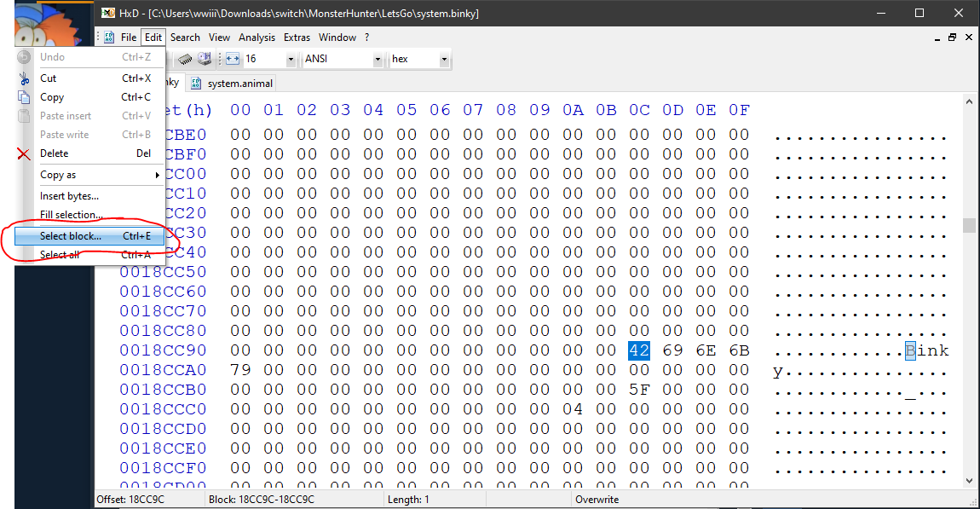This screenshot has height=509, width=980.
Task: Close the inner document with menu-bar X
Action: (969, 38)
